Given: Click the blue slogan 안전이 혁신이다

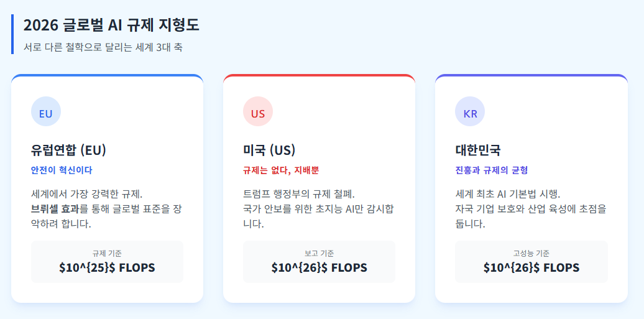Looking at the screenshot, I should pos(62,170).
